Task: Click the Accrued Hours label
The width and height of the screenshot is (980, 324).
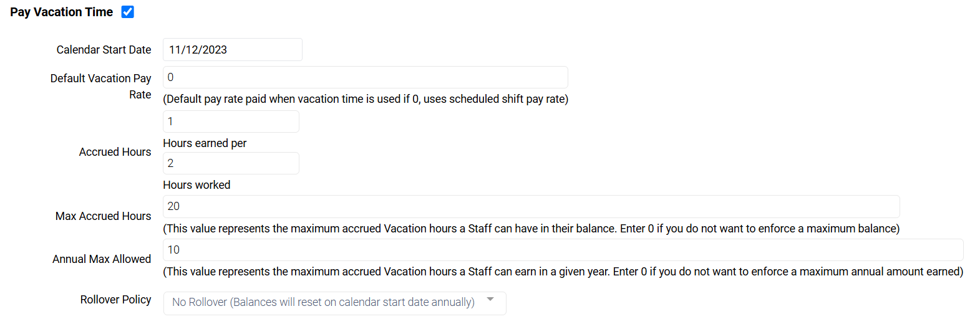Action: (115, 152)
